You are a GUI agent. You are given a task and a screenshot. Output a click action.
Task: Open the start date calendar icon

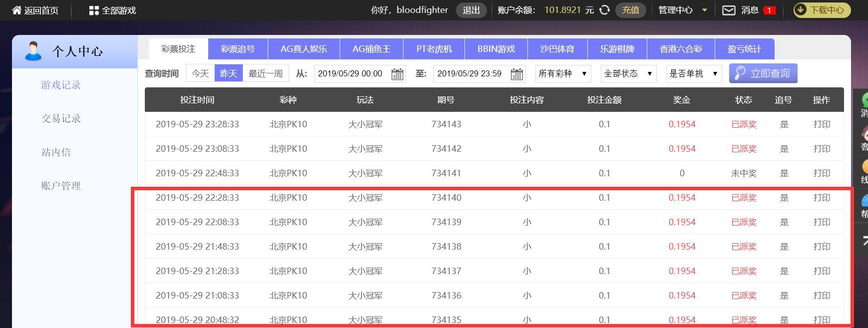pyautogui.click(x=397, y=74)
